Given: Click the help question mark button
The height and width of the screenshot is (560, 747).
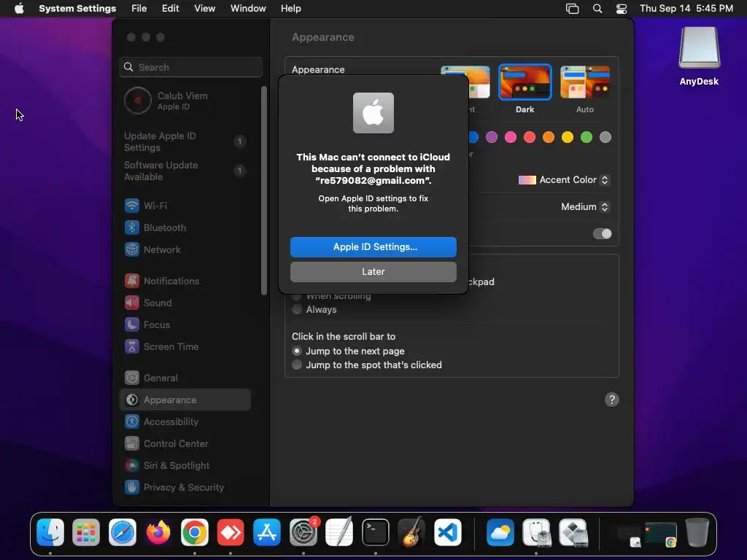Looking at the screenshot, I should tap(612, 400).
